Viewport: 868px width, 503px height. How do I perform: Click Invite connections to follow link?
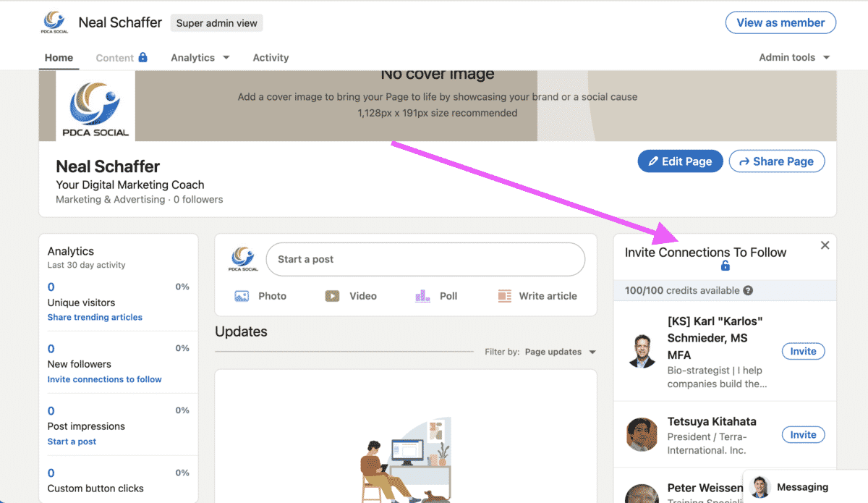coord(105,379)
